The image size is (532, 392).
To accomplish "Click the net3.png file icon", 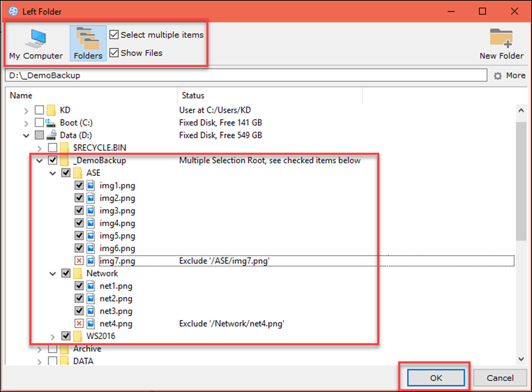I will pos(90,311).
